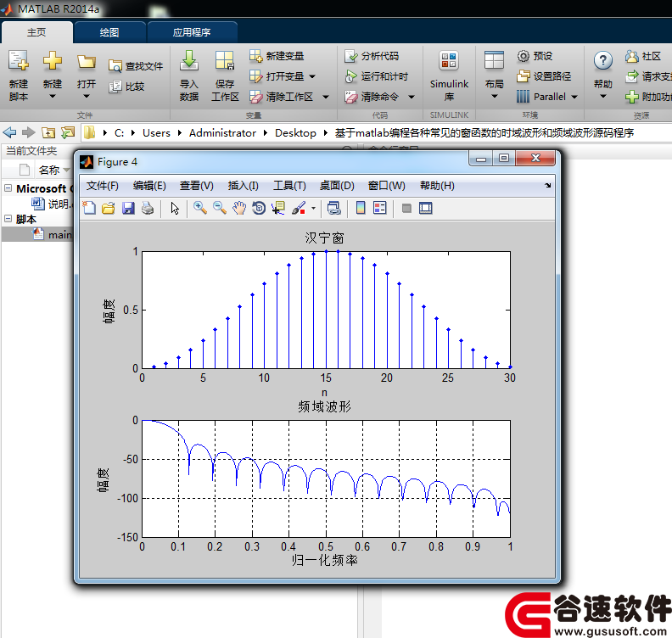The width and height of the screenshot is (672, 638).
Task: Collapse the 脚本 group in file list
Action: pyautogui.click(x=8, y=219)
